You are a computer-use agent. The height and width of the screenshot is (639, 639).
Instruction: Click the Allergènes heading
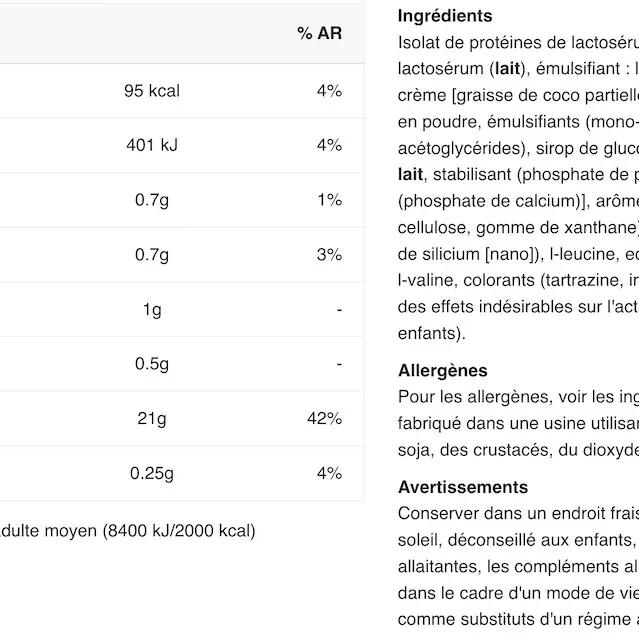tap(443, 371)
